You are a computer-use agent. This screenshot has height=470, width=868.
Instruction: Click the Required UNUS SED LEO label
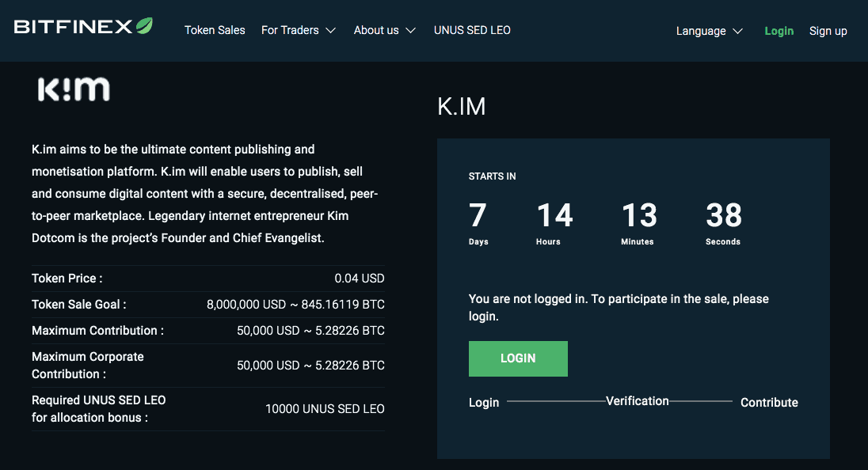[x=98, y=409]
